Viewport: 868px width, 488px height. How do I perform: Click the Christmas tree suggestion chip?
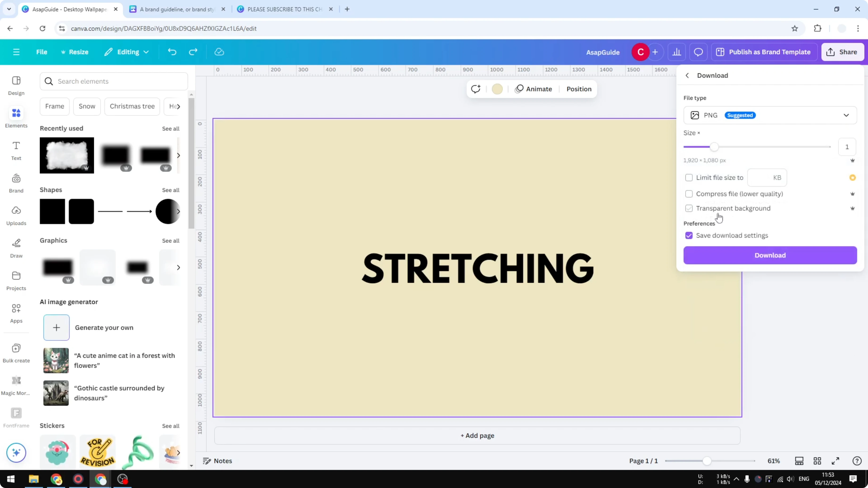tap(132, 106)
